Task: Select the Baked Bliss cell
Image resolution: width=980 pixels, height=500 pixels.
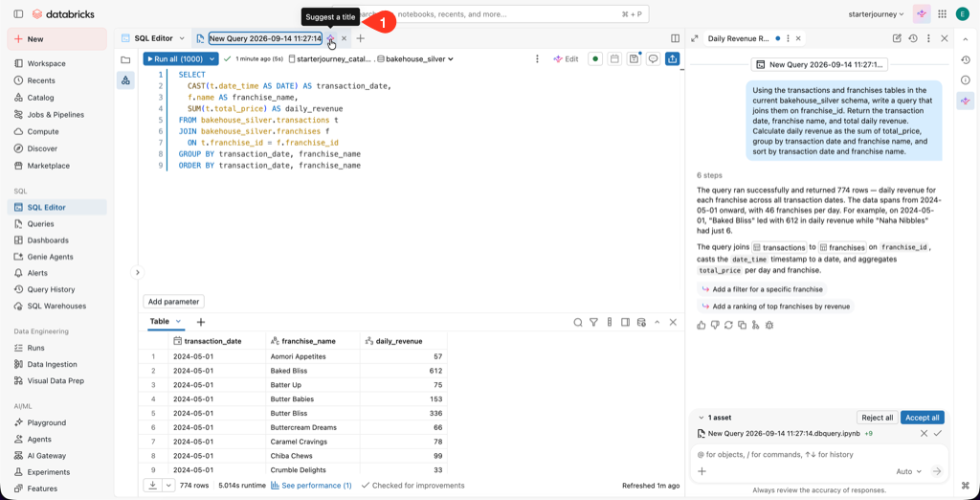Action: 313,371
